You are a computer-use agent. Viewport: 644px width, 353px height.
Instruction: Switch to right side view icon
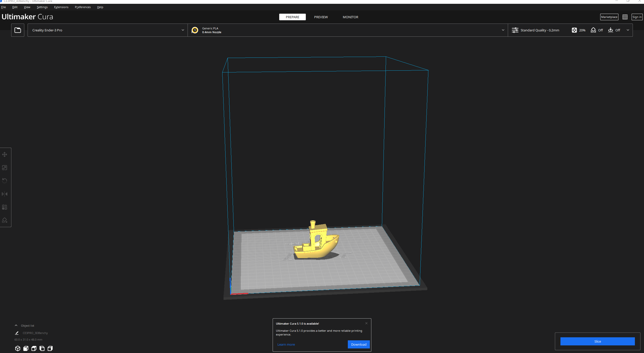click(x=50, y=348)
